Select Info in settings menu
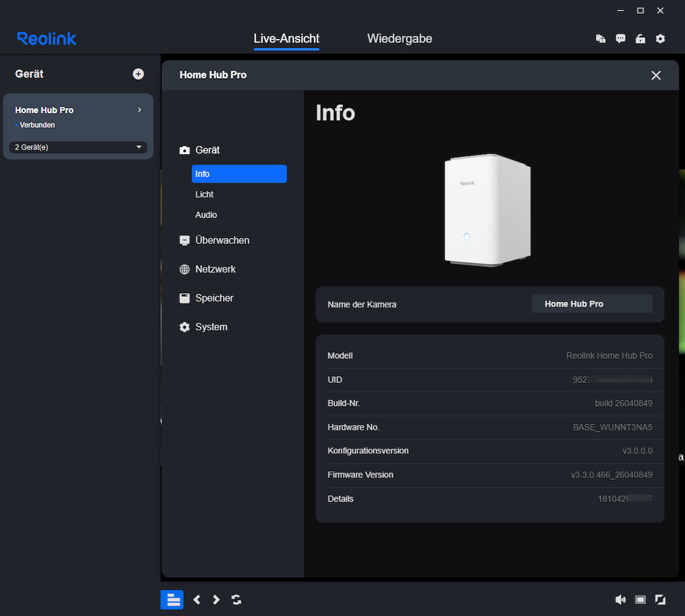 (x=239, y=174)
